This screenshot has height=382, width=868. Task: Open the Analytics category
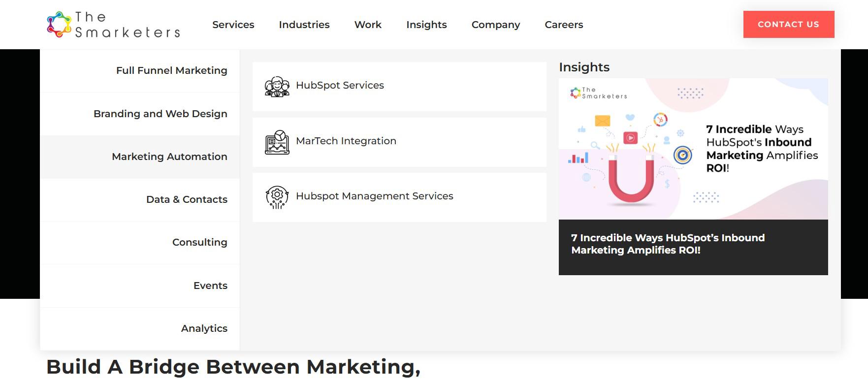[x=204, y=328]
